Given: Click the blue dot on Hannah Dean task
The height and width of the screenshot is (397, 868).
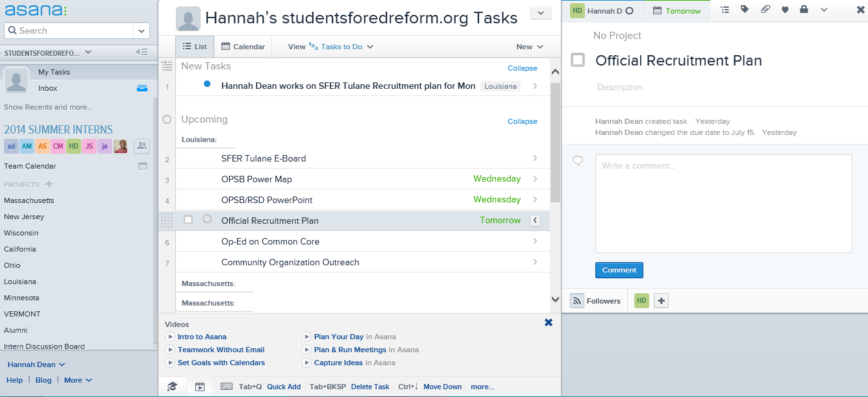Looking at the screenshot, I should (207, 84).
